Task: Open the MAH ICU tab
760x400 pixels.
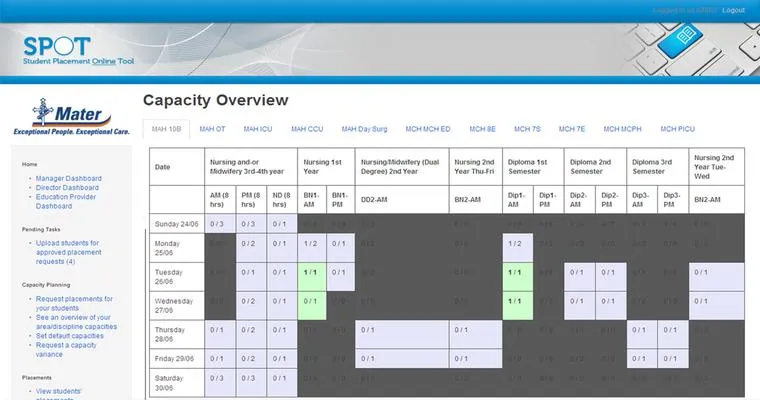Action: pyautogui.click(x=258, y=129)
